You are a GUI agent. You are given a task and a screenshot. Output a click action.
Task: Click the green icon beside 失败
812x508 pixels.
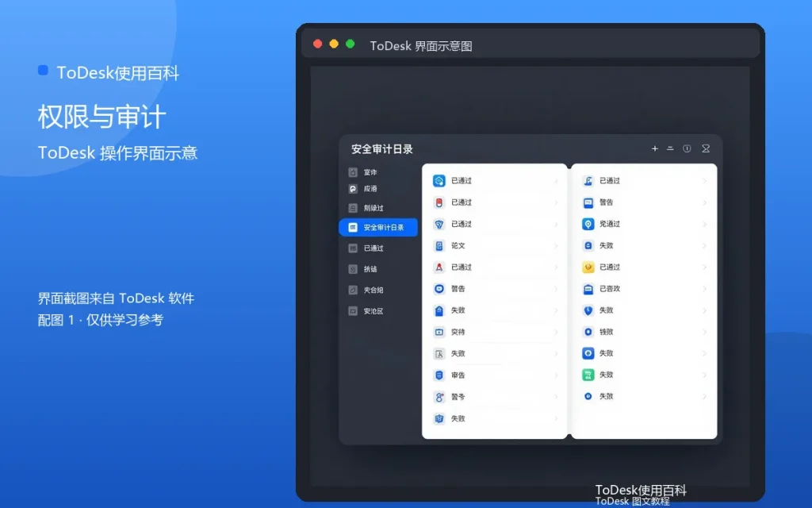tap(588, 375)
